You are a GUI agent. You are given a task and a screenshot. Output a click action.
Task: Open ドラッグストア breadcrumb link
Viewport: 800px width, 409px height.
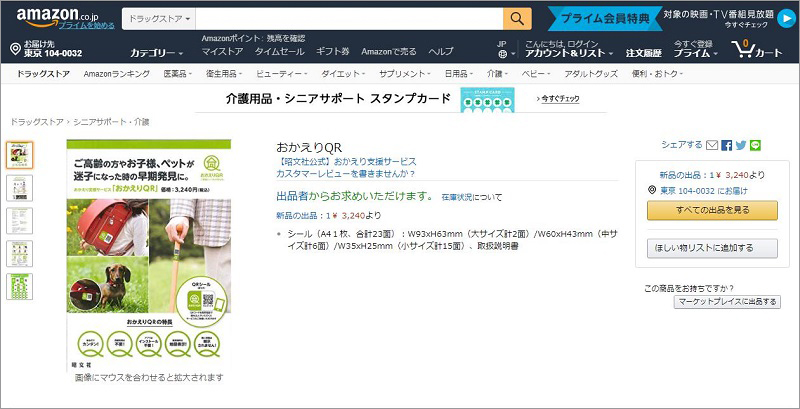point(37,122)
